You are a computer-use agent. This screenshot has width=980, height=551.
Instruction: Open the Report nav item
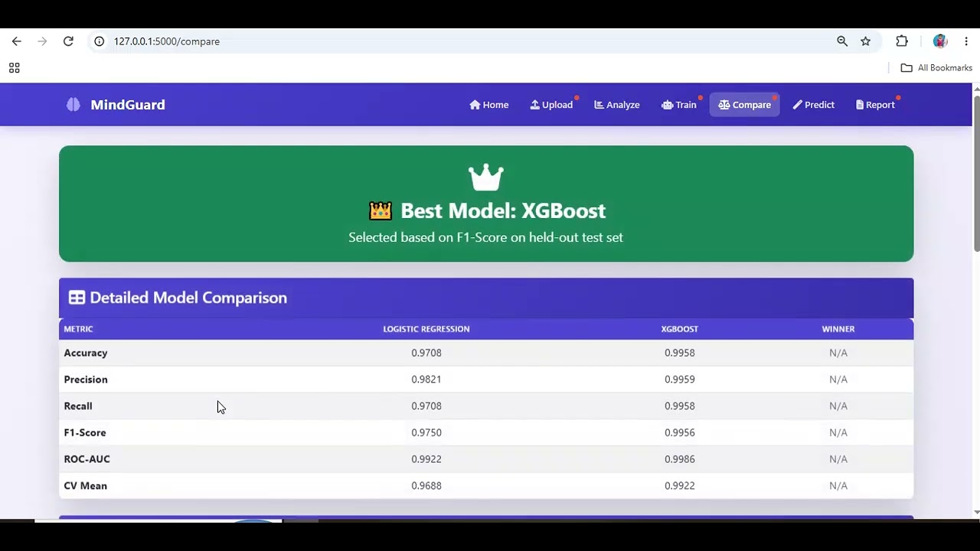coord(875,105)
